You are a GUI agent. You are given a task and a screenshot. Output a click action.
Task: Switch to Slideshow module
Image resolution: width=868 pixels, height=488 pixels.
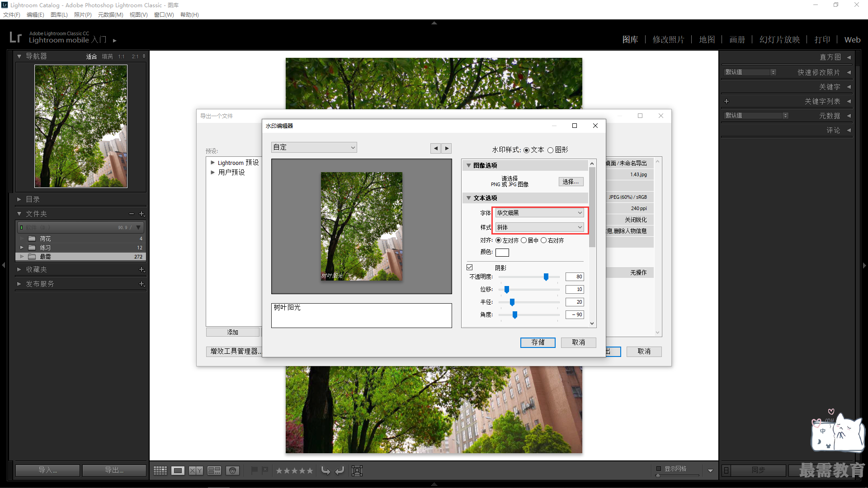(779, 40)
